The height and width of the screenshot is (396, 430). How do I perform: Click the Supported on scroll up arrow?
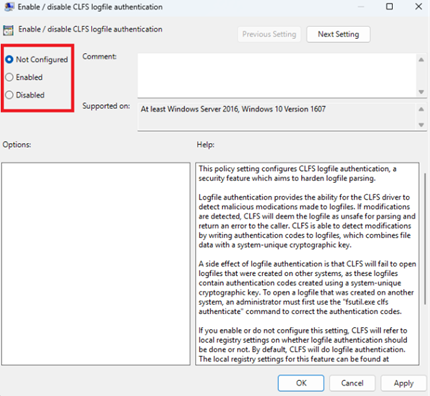(421, 109)
